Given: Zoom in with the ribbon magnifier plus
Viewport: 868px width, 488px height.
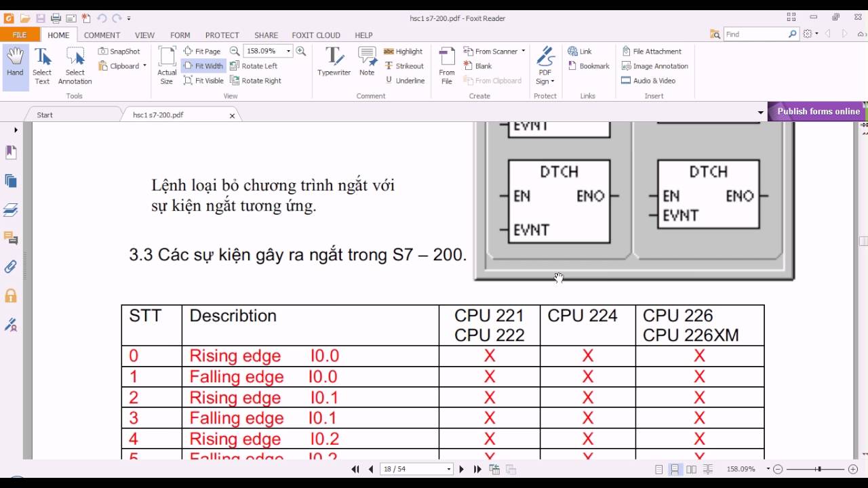Looking at the screenshot, I should pyautogui.click(x=300, y=52).
